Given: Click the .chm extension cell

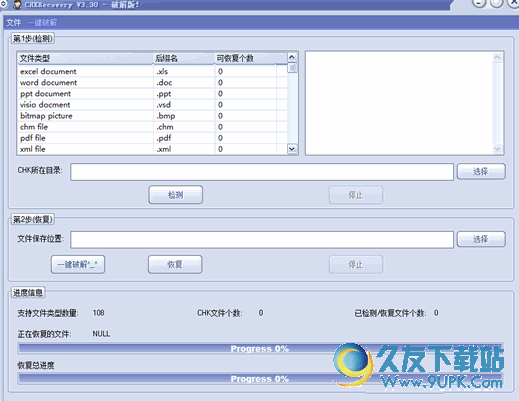Looking at the screenshot, I should [165, 127].
